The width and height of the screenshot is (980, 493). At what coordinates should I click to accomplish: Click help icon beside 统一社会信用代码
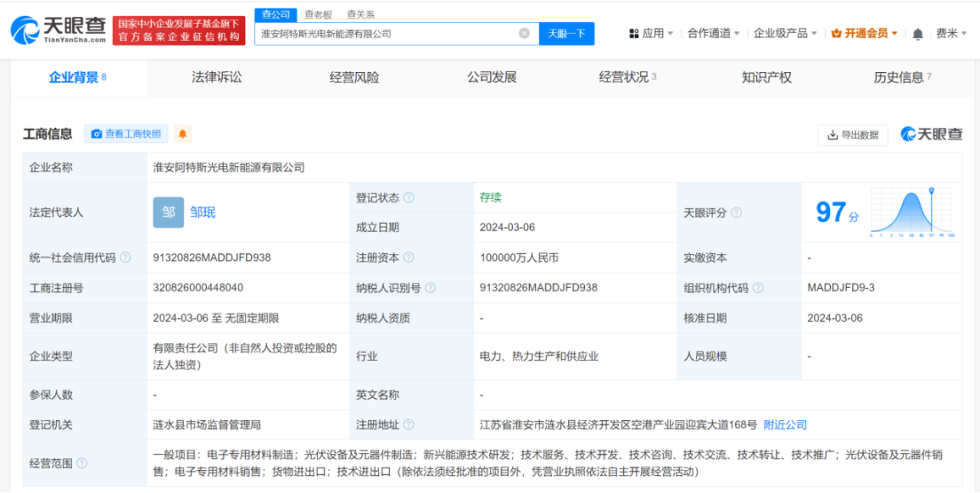(x=125, y=258)
